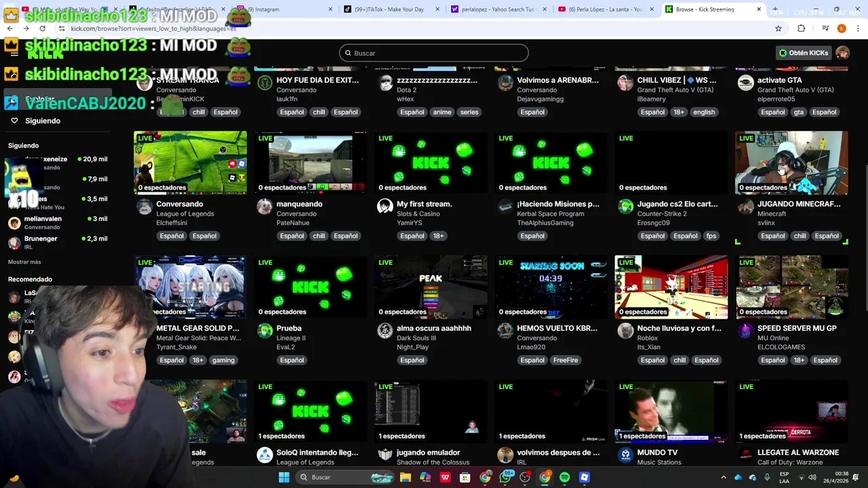Screen dimensions: 868x488
Task: Click the YamirYS channel avatar
Action: tap(385, 207)
